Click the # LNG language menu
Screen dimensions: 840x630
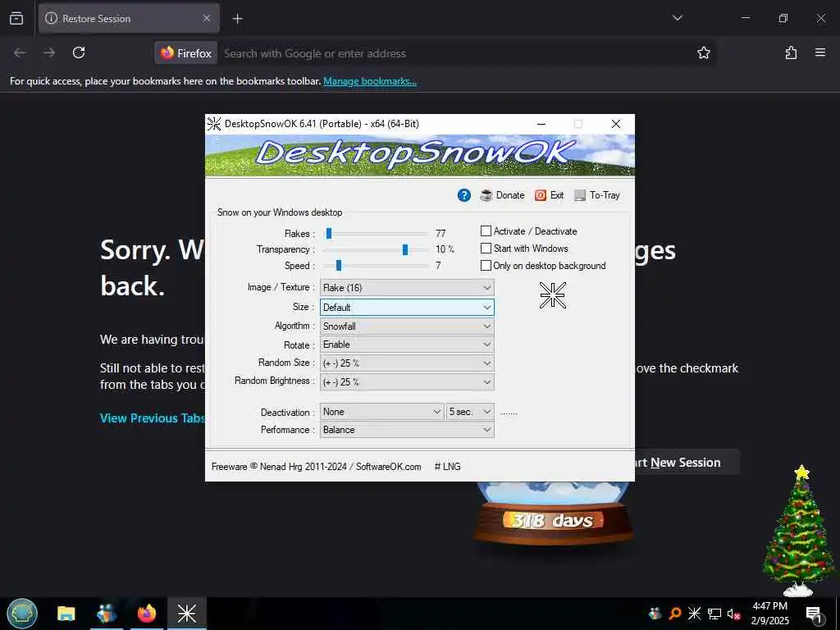click(447, 467)
